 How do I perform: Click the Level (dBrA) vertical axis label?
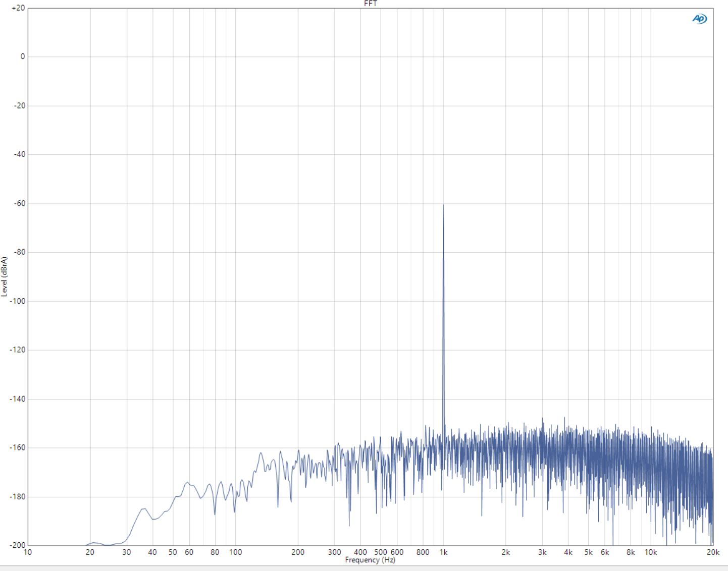(x=5, y=276)
